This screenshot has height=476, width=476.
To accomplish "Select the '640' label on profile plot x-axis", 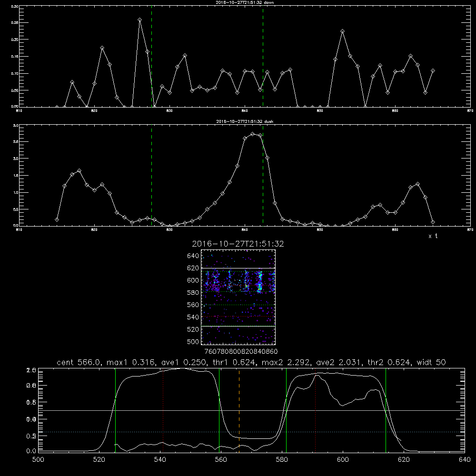I will (465, 460).
